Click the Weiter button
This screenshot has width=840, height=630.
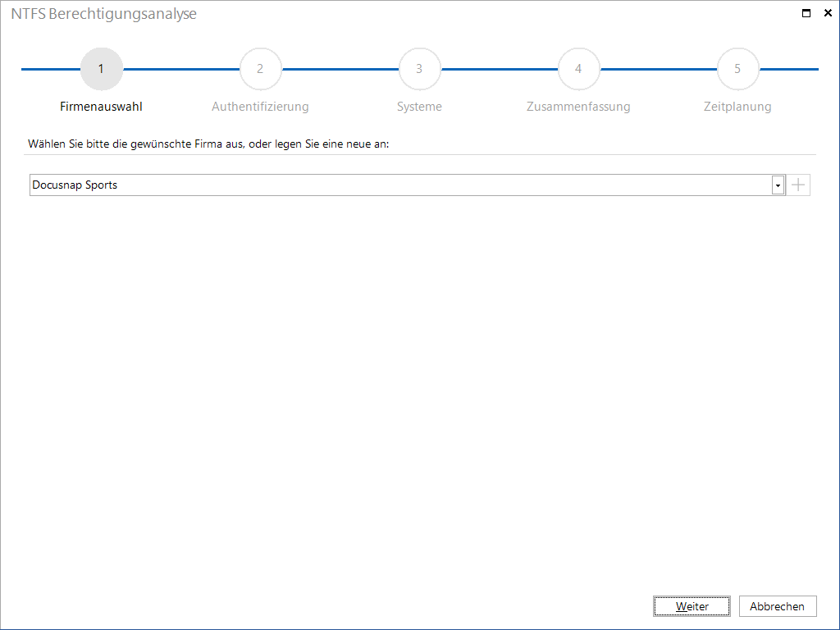[x=692, y=606]
